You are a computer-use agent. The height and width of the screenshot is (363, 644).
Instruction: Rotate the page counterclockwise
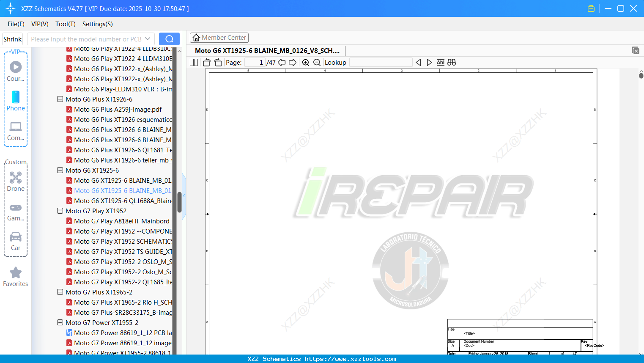click(x=206, y=63)
